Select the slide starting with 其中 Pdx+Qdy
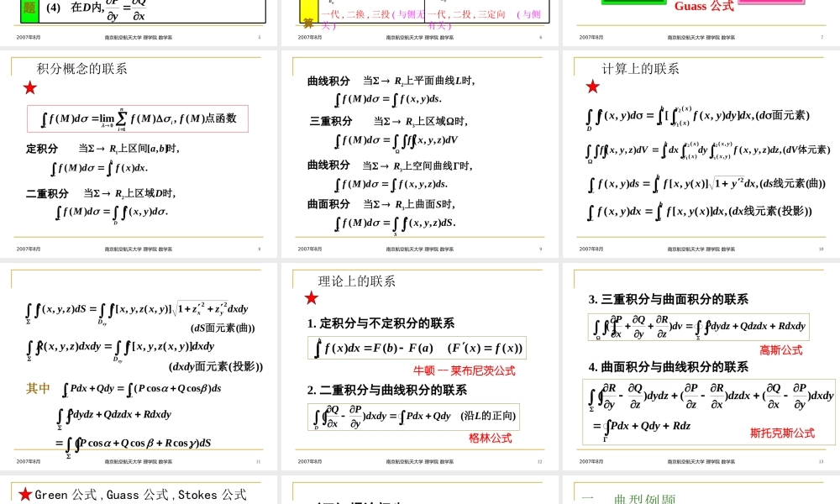 [x=139, y=366]
